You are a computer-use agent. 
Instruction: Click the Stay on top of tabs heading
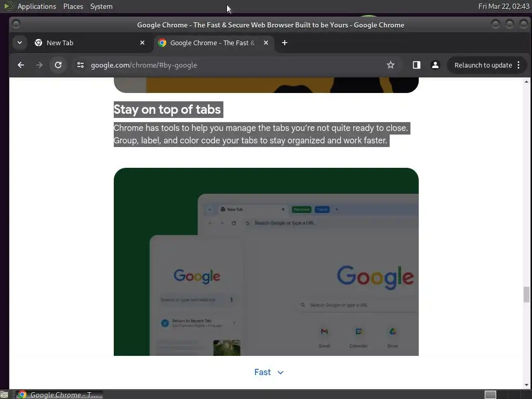[x=167, y=110]
